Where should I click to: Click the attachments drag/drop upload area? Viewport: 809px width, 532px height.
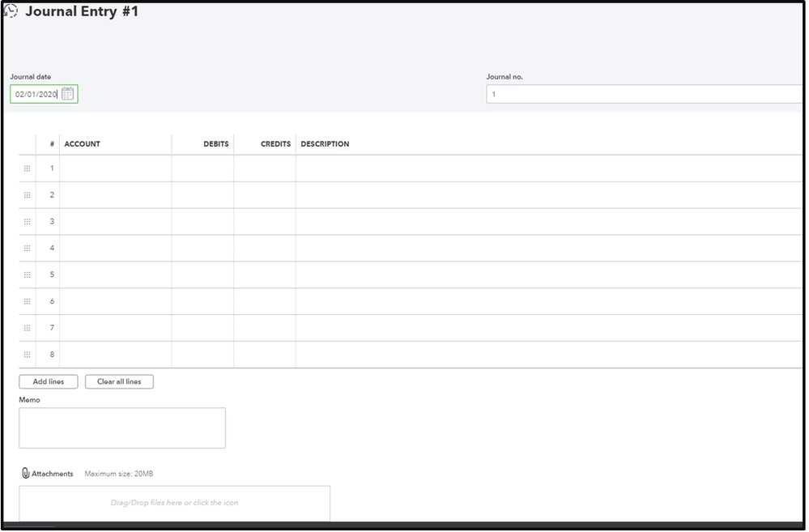(174, 503)
